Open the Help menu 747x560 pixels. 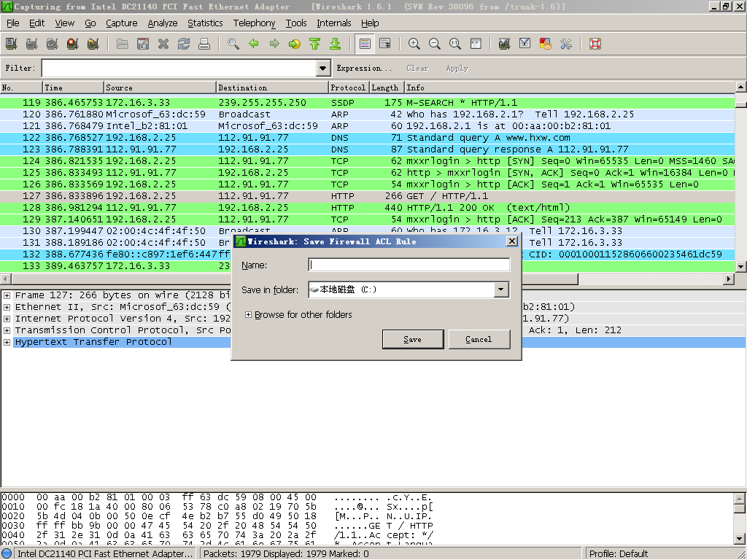click(370, 23)
